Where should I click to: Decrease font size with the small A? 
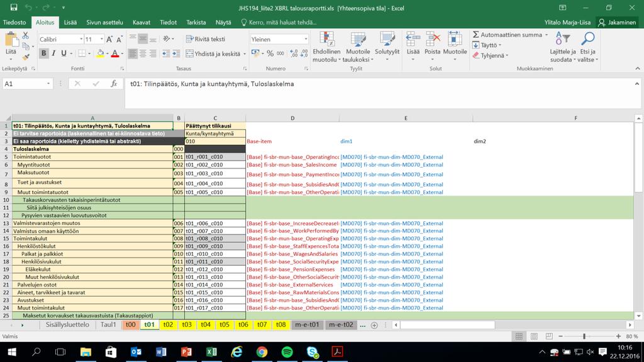(x=119, y=40)
